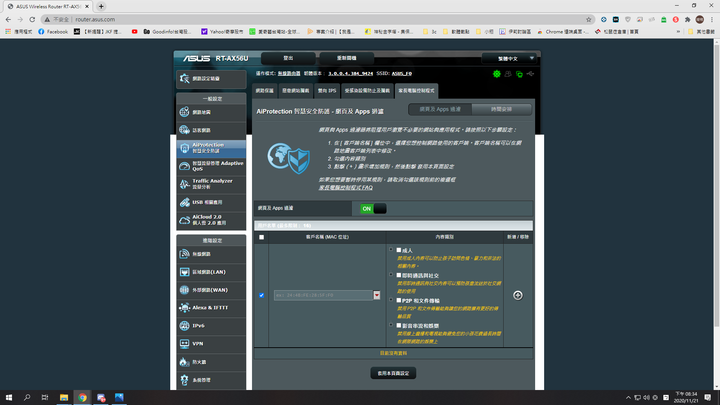Expand the Streaming and Entertainment sub-options

pos(391,325)
